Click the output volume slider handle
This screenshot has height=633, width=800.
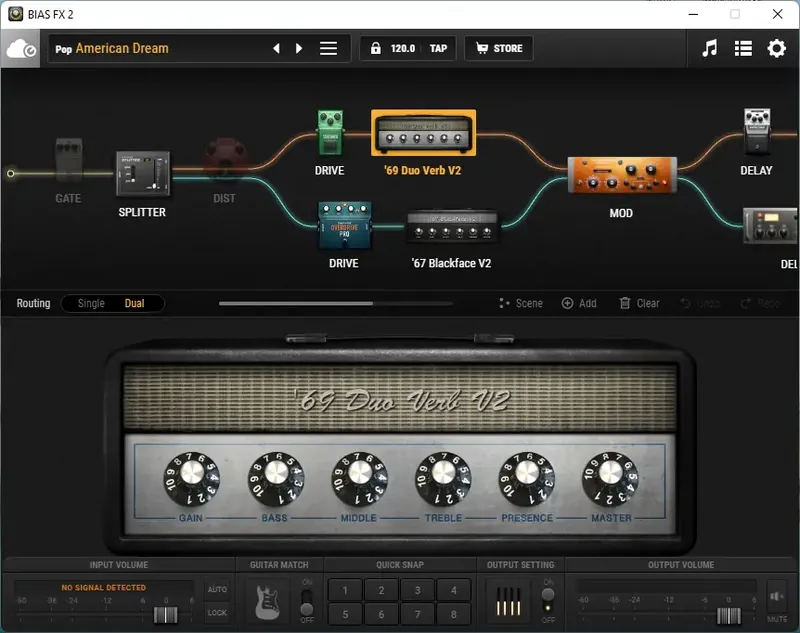[x=729, y=616]
